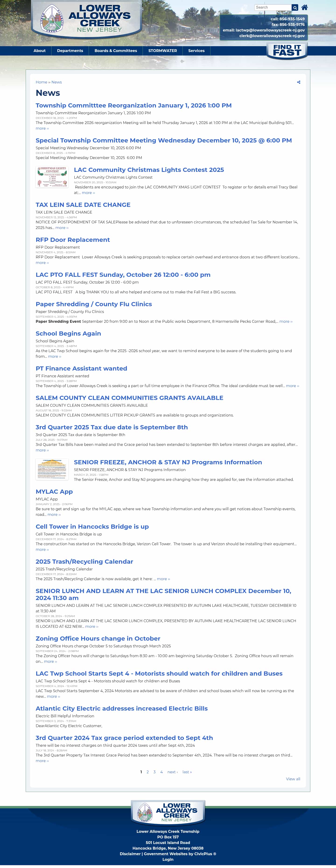
Task: Click the last » pagination link
Action: [x=187, y=772]
